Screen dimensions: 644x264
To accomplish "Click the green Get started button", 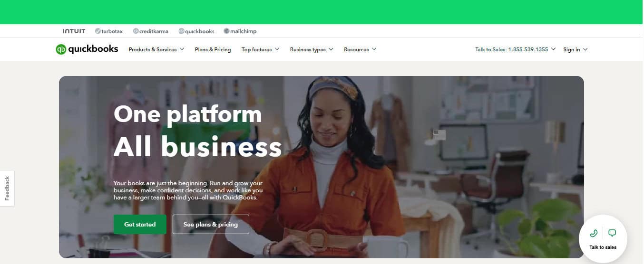I will click(140, 225).
